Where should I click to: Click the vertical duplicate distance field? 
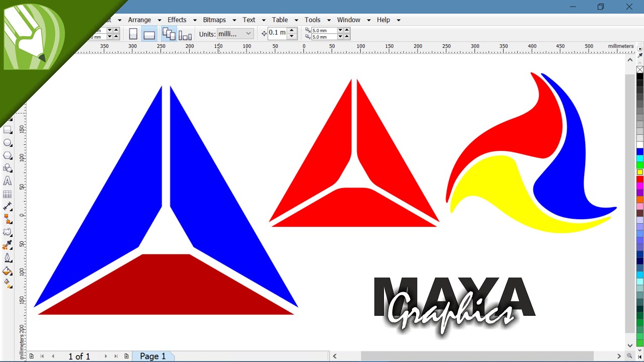tap(324, 37)
